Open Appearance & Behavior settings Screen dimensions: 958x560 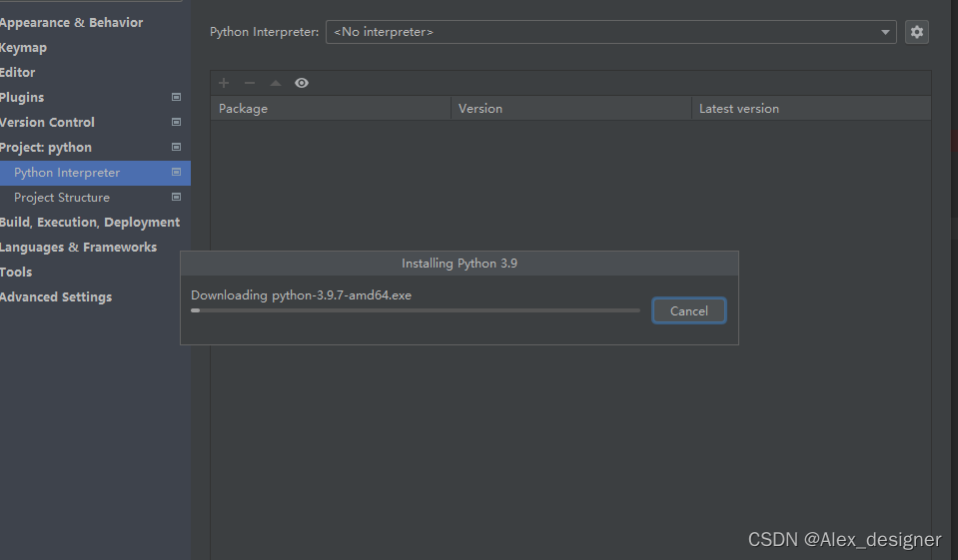coord(72,23)
